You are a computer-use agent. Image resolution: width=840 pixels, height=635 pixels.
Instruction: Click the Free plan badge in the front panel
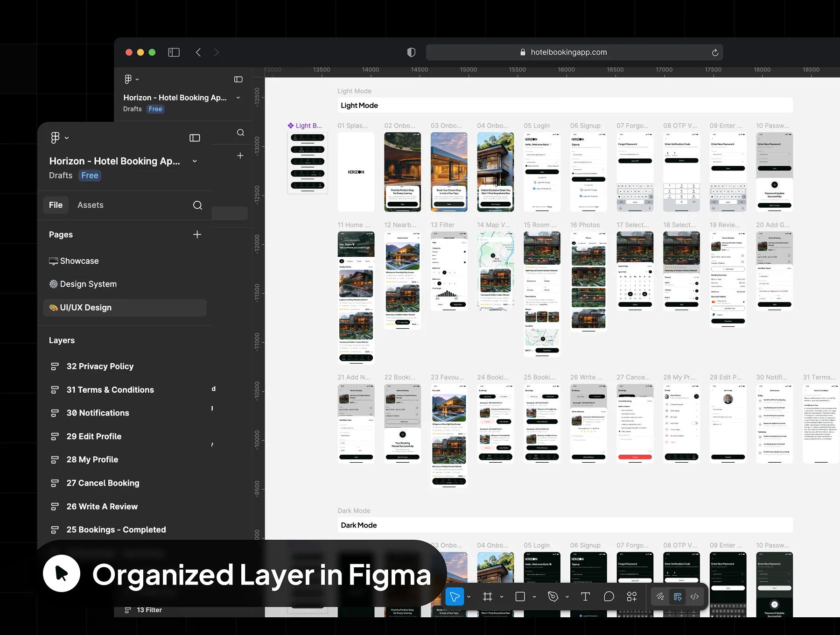pyautogui.click(x=90, y=176)
